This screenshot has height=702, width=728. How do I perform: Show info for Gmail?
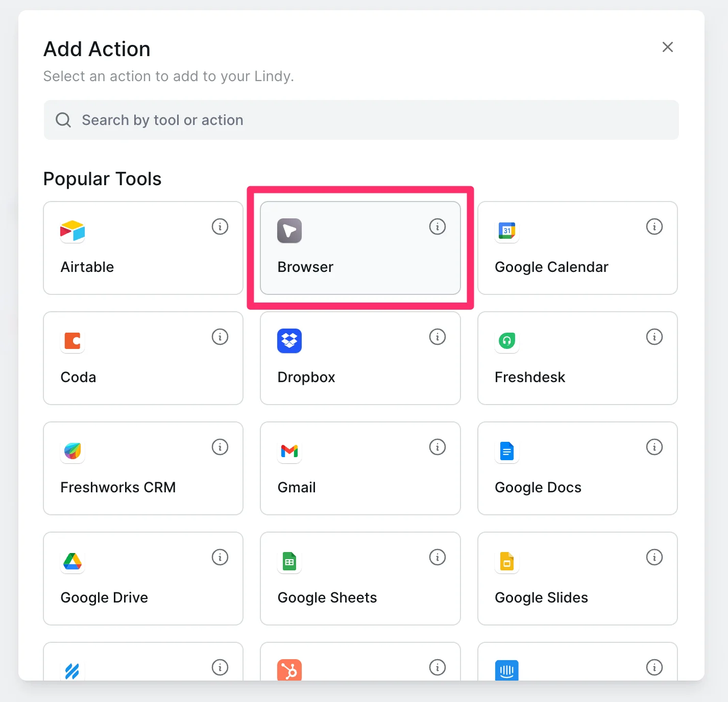pyautogui.click(x=438, y=447)
